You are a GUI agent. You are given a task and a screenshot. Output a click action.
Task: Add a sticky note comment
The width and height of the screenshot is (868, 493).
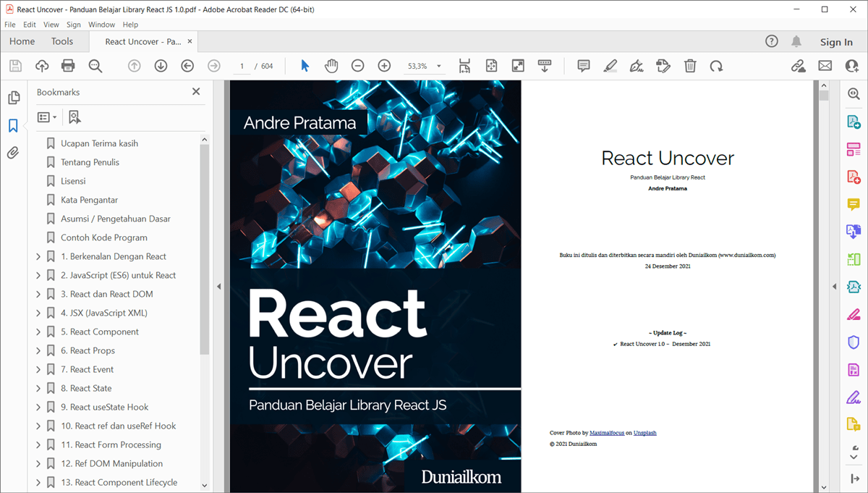tap(584, 66)
